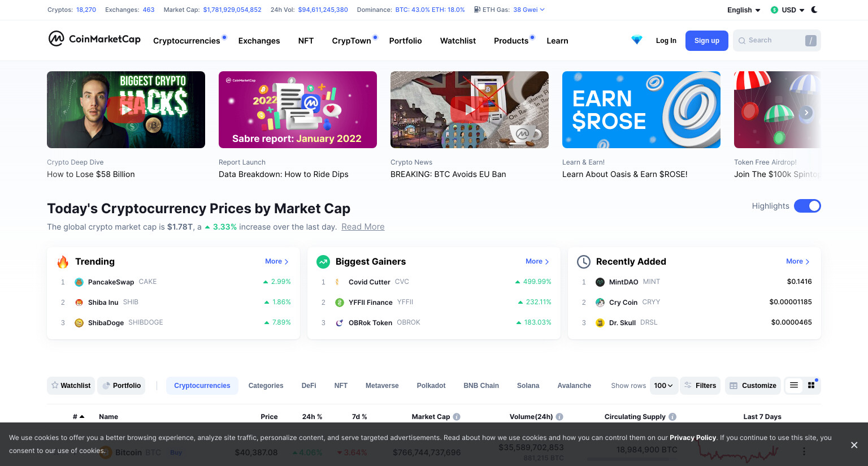Click Market Cap info icon
This screenshot has width=868, height=466.
click(x=457, y=417)
